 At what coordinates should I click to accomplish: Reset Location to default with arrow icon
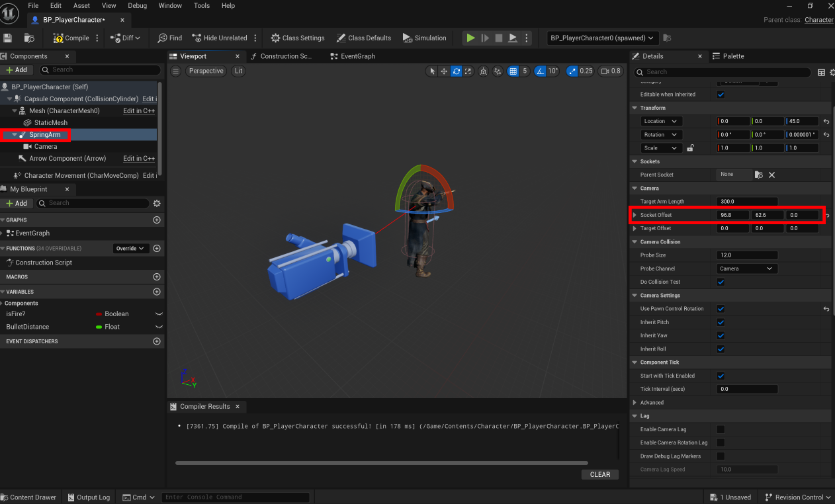coord(826,122)
